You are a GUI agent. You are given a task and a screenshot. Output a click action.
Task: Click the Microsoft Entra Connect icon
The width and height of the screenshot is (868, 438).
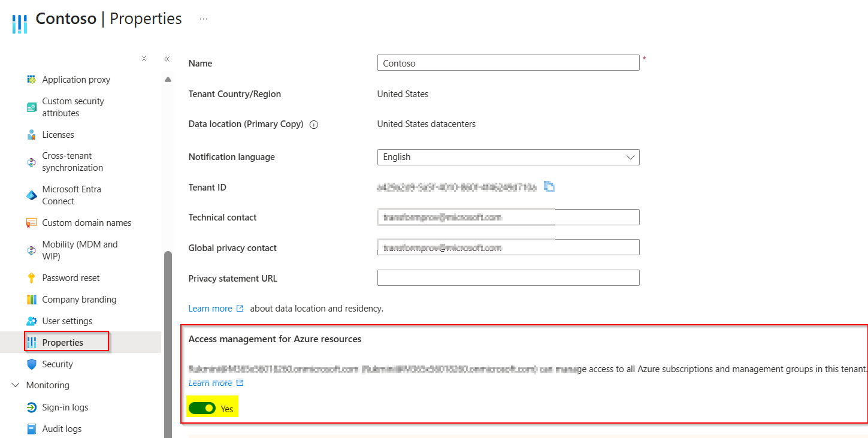[32, 195]
